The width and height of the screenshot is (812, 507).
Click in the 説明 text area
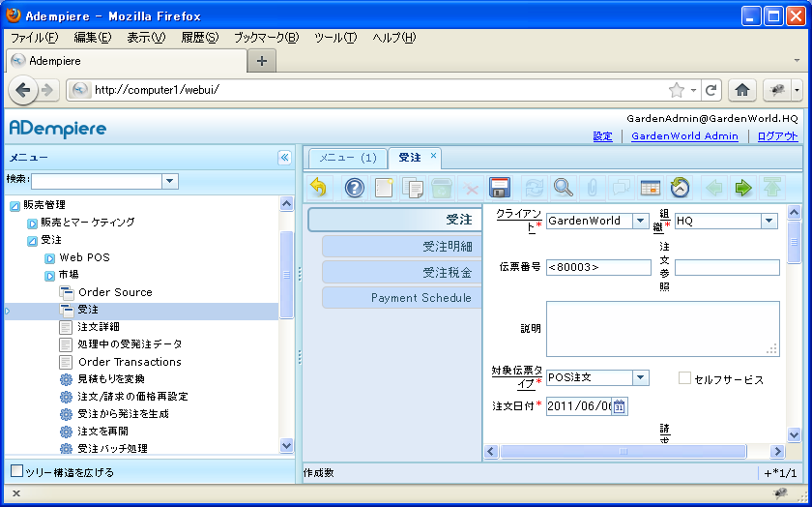(663, 329)
